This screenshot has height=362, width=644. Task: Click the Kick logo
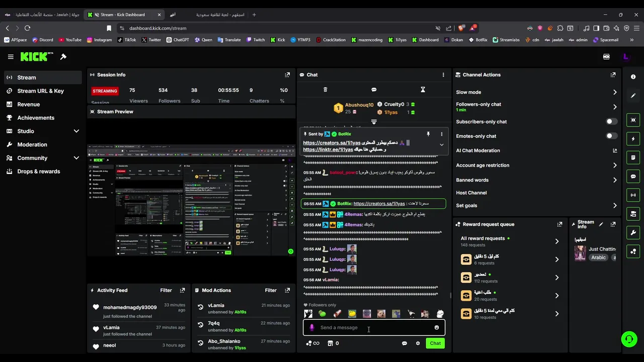(36, 57)
